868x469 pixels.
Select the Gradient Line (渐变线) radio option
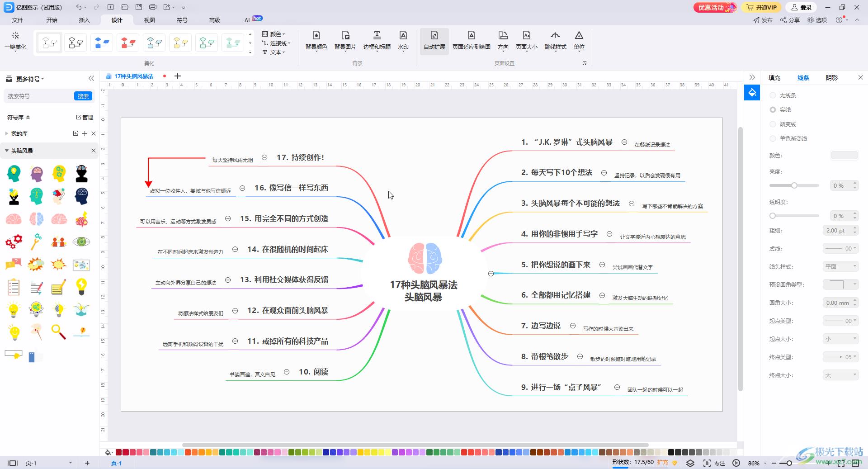(773, 124)
